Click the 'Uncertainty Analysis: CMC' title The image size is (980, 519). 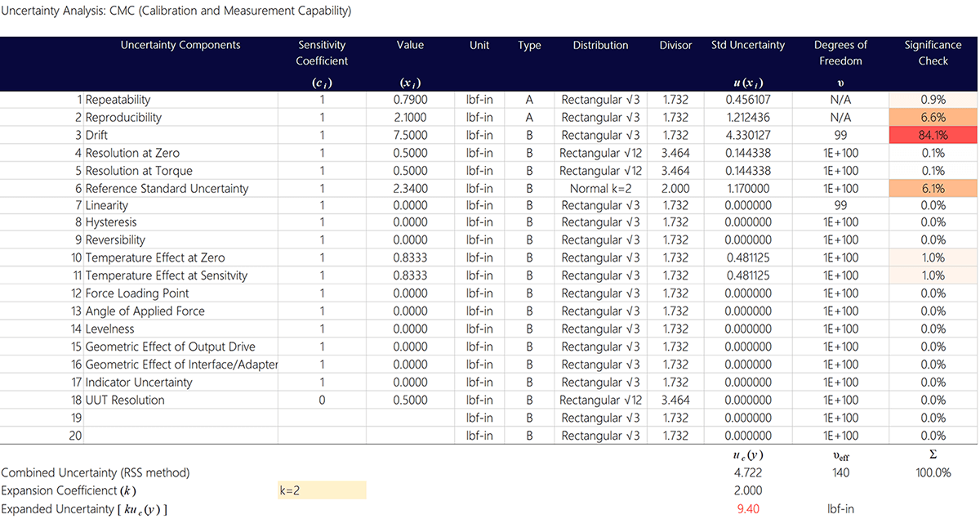(x=177, y=11)
